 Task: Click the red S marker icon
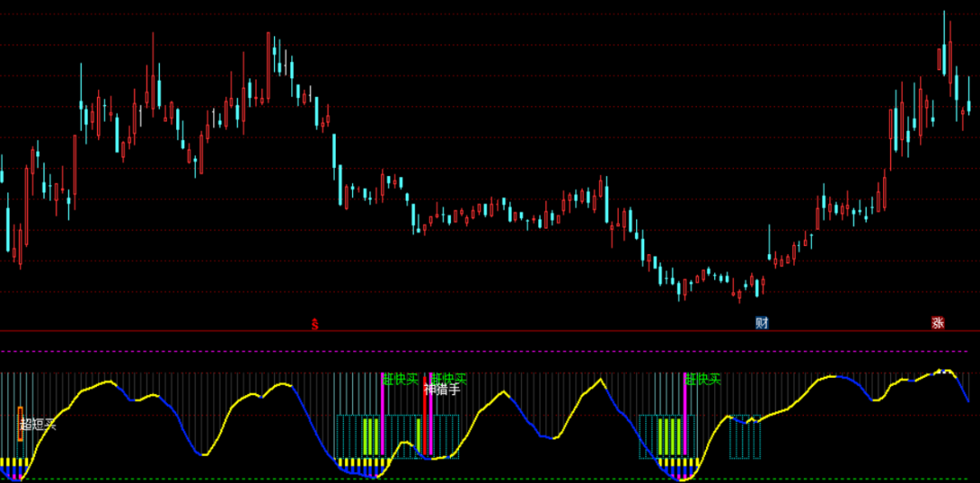(x=315, y=323)
